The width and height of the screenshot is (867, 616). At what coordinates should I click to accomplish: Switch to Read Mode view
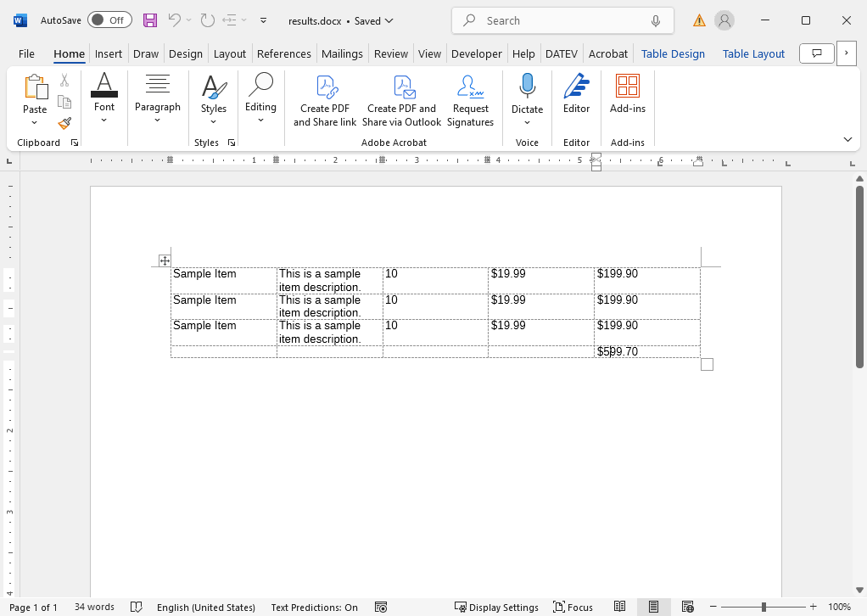pos(619,608)
